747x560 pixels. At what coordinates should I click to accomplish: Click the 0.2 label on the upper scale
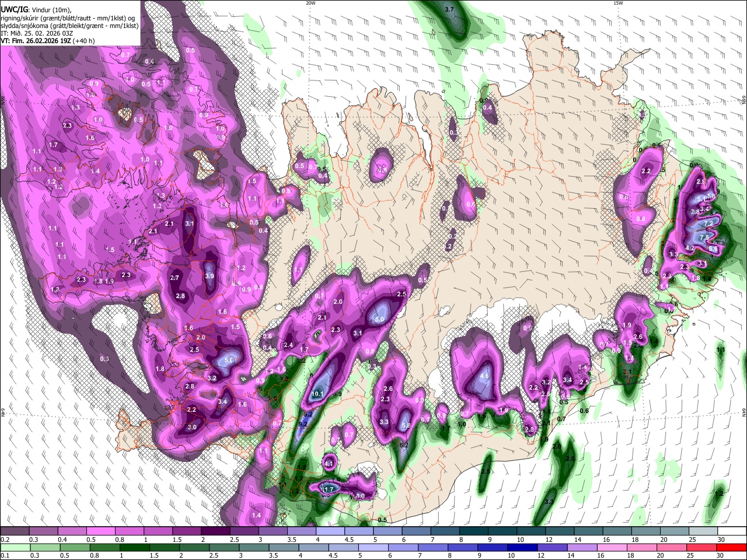point(5,540)
